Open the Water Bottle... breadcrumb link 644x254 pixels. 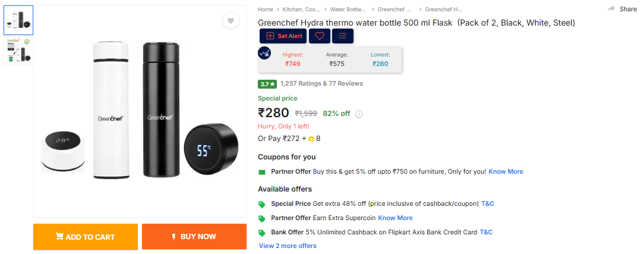[348, 10]
